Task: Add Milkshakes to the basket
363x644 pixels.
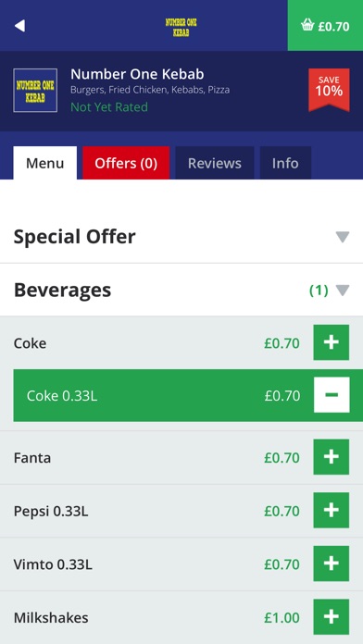Action: click(332, 617)
